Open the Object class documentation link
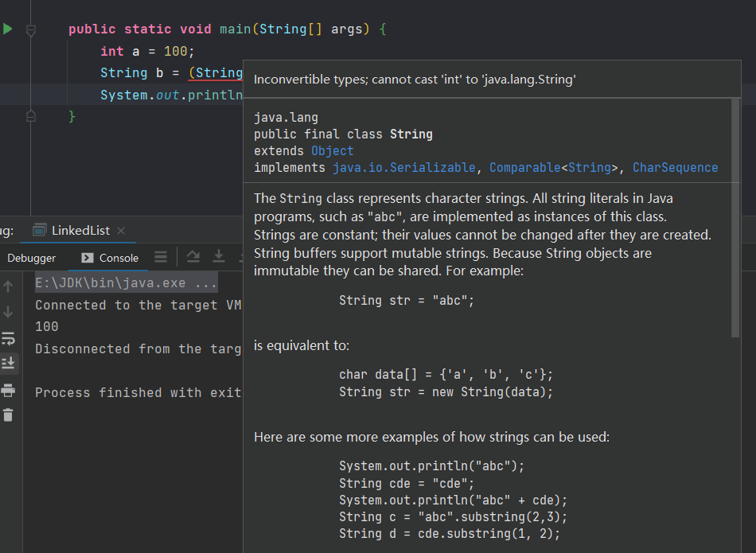Image resolution: width=756 pixels, height=553 pixels. click(x=332, y=150)
